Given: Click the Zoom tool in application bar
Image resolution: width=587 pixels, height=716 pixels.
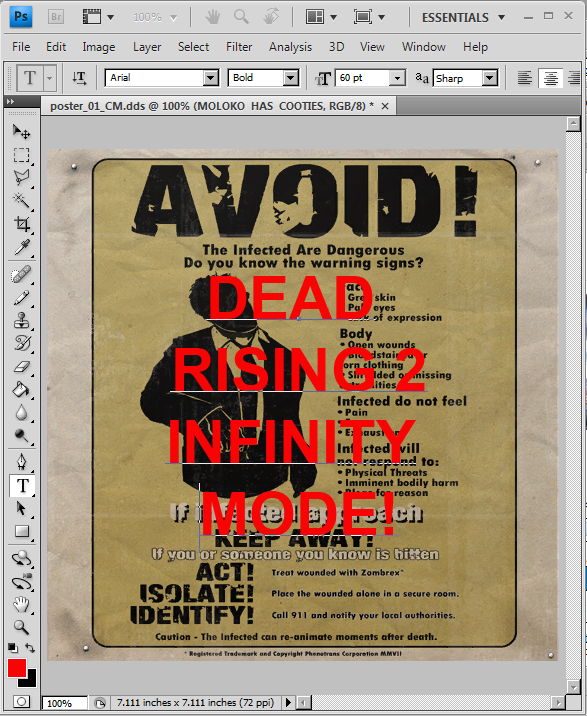Looking at the screenshot, I should click(241, 17).
